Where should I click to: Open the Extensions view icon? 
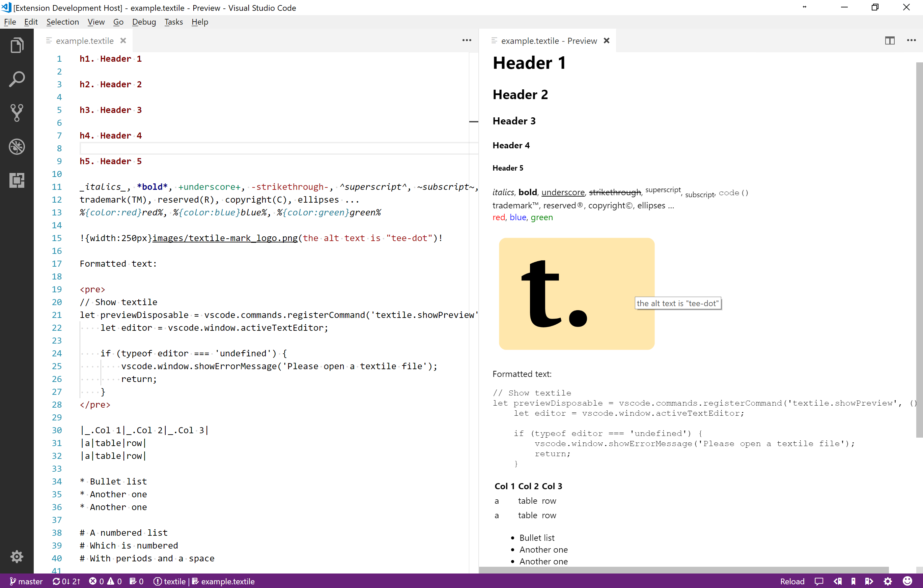pos(17,180)
